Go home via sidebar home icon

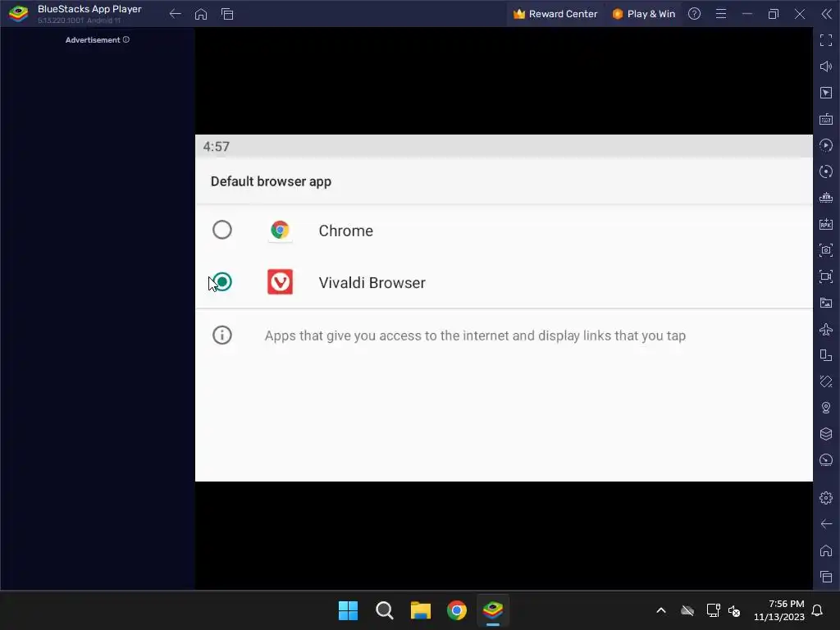826,550
